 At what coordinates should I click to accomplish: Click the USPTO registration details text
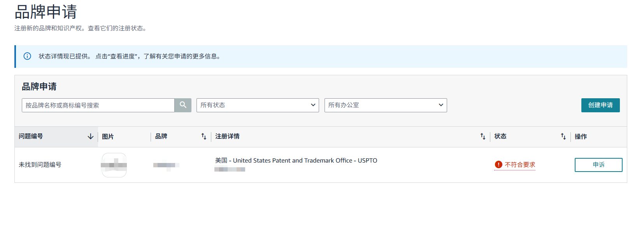[x=296, y=160]
